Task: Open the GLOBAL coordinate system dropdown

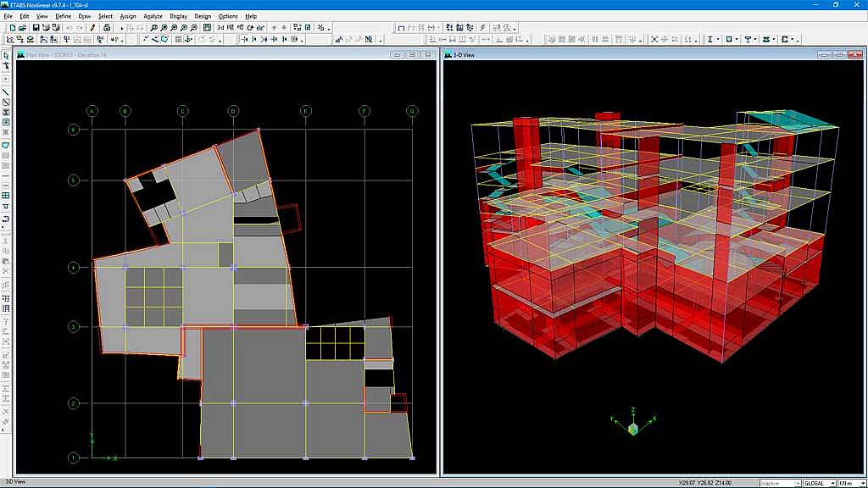Action: click(820, 483)
